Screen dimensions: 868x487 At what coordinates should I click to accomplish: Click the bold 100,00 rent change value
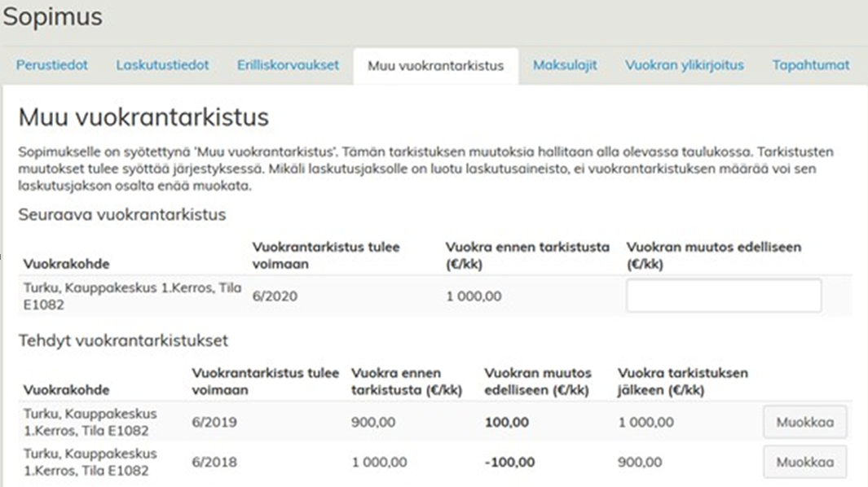click(x=506, y=423)
